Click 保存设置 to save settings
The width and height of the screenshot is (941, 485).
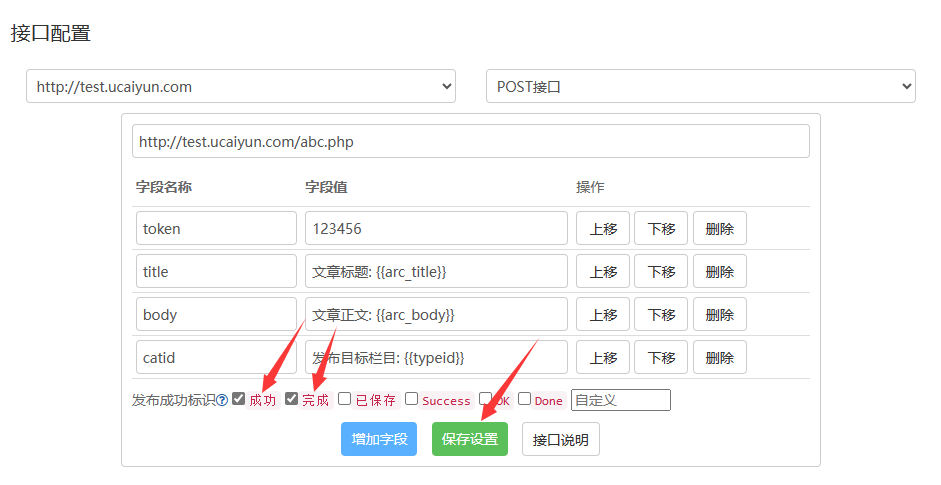pyautogui.click(x=470, y=439)
